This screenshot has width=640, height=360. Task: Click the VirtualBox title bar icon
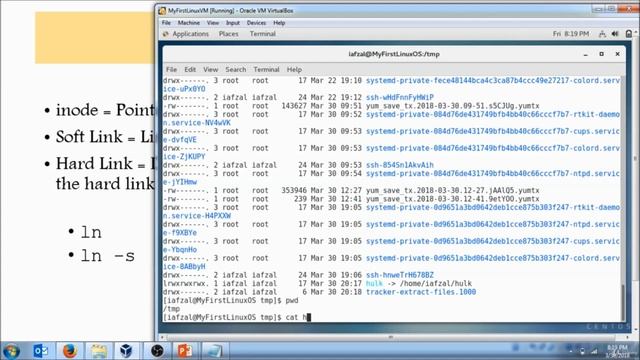[162, 11]
